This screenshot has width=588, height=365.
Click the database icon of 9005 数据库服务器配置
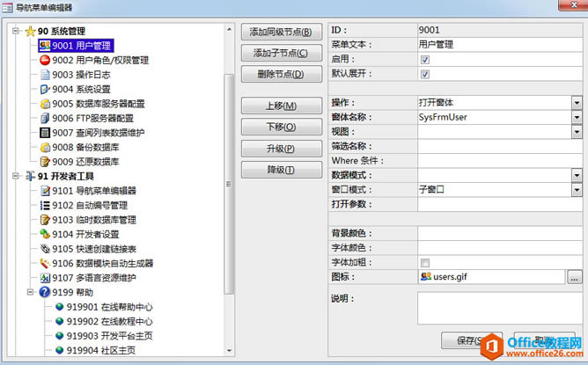point(45,104)
